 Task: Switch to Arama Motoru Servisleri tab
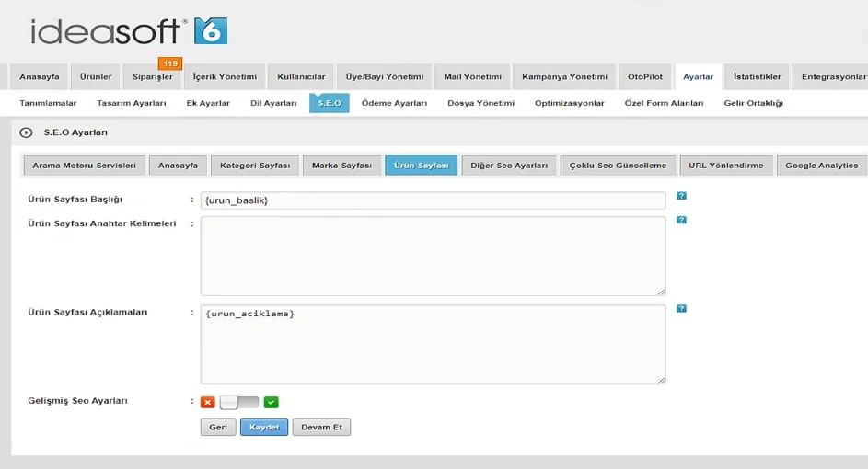click(x=84, y=166)
